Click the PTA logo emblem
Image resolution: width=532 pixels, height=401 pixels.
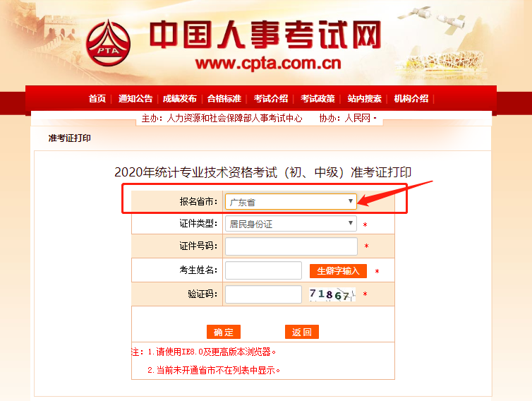(108, 43)
